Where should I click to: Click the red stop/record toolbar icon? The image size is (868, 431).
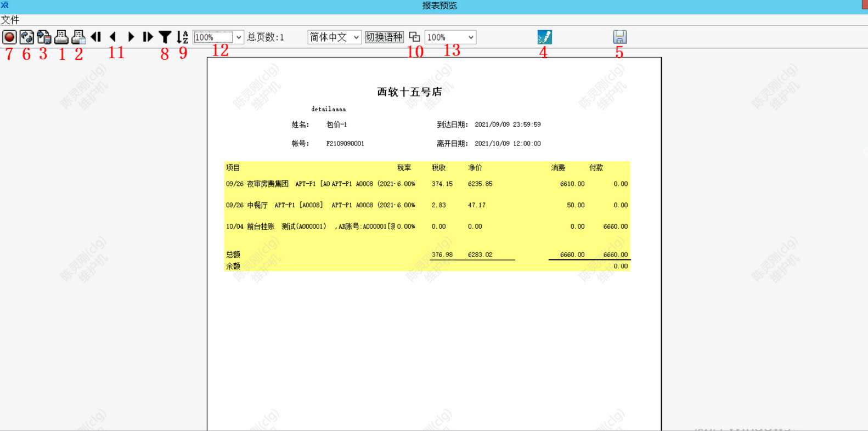click(x=9, y=37)
